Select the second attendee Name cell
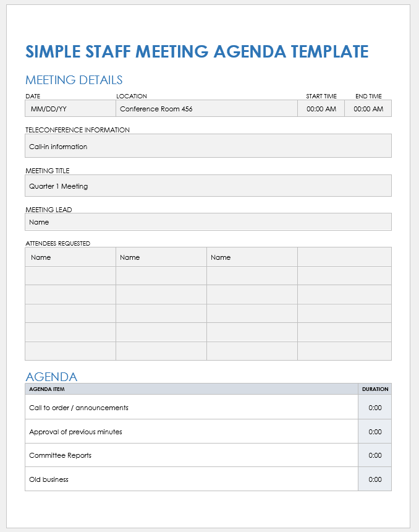419x532 pixels. click(161, 257)
